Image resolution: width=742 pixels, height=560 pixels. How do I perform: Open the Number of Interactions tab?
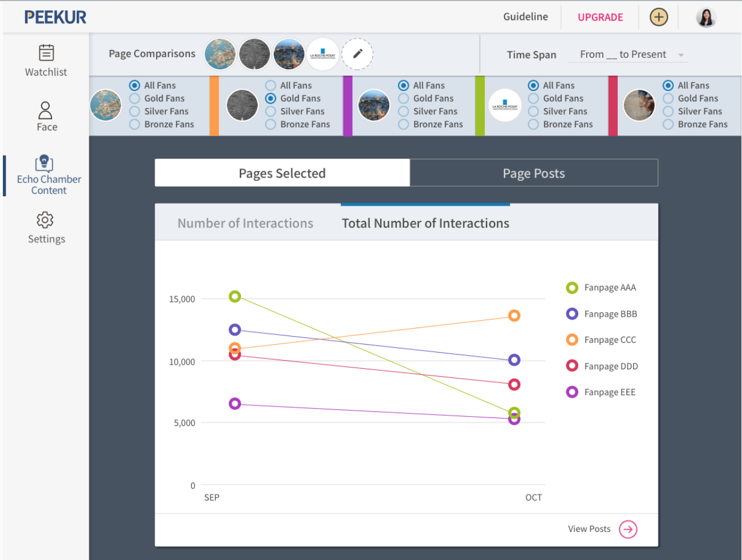tap(245, 223)
